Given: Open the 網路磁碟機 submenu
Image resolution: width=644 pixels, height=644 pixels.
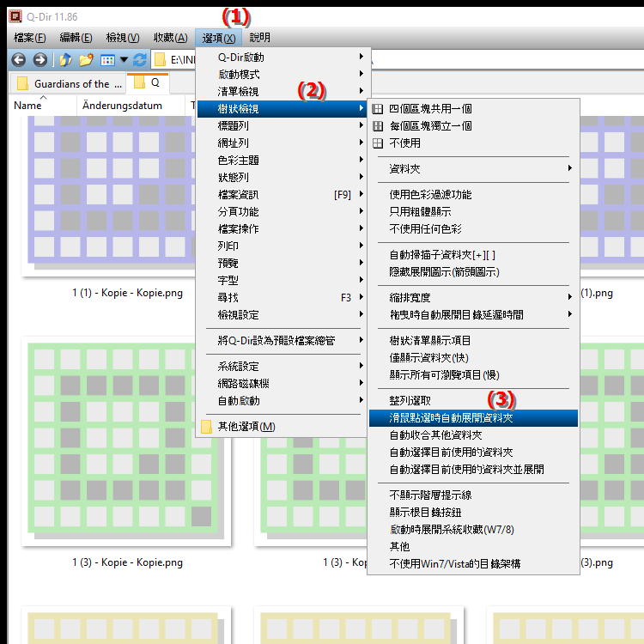Looking at the screenshot, I should click(x=283, y=384).
